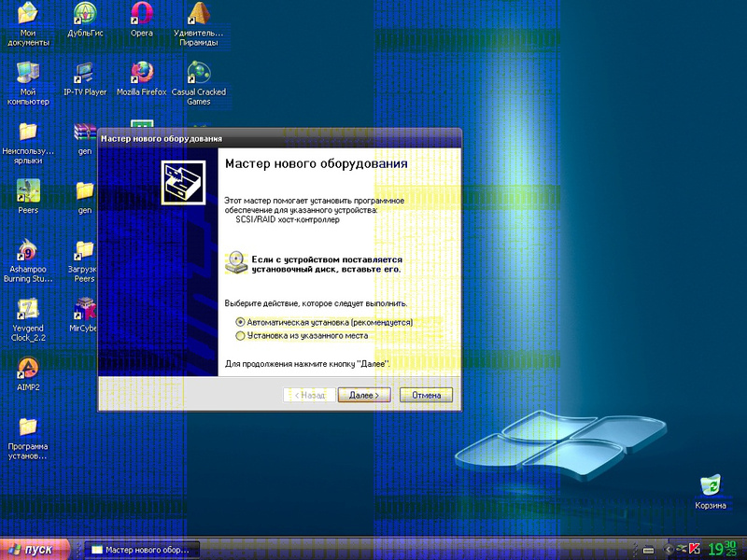Open the Корзина recycle bin
Viewport: 747px width, 560px height.
tap(711, 492)
